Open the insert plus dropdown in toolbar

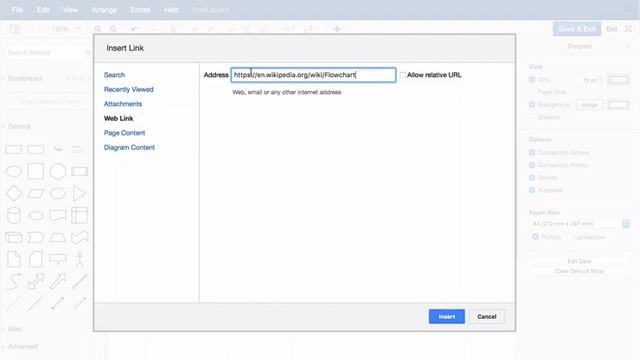click(339, 29)
